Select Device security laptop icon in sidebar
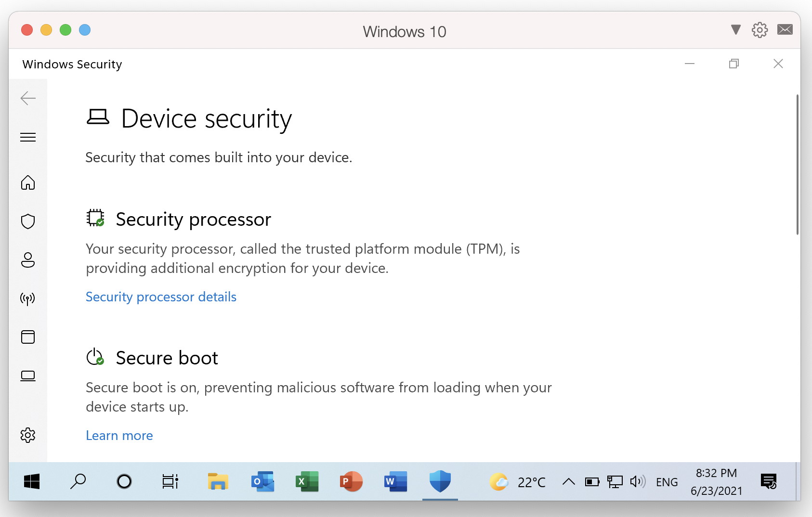Screen dimensions: 812x517 28,375
